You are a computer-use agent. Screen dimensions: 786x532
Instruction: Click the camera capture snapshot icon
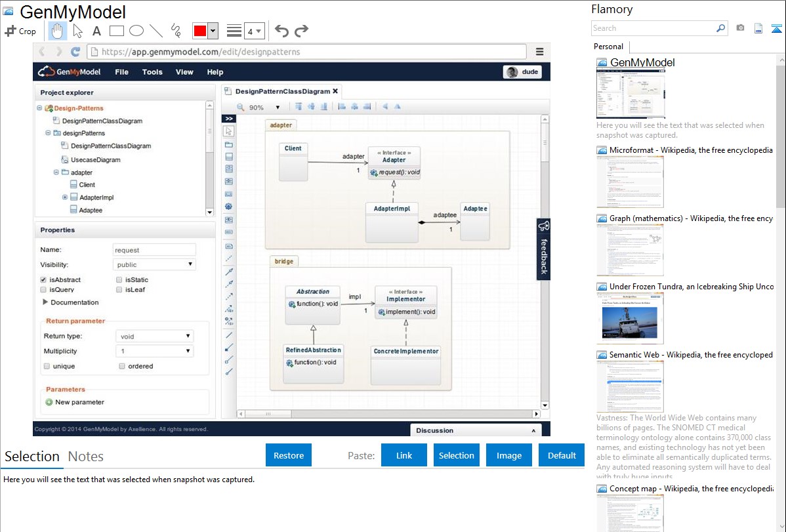coord(740,28)
